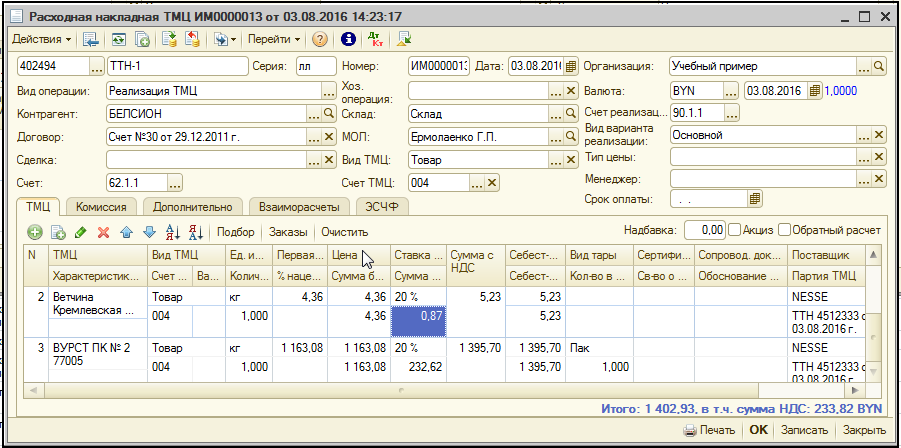Image resolution: width=901 pixels, height=448 pixels.
Task: Click the pencil edit row icon
Action: [x=81, y=231]
